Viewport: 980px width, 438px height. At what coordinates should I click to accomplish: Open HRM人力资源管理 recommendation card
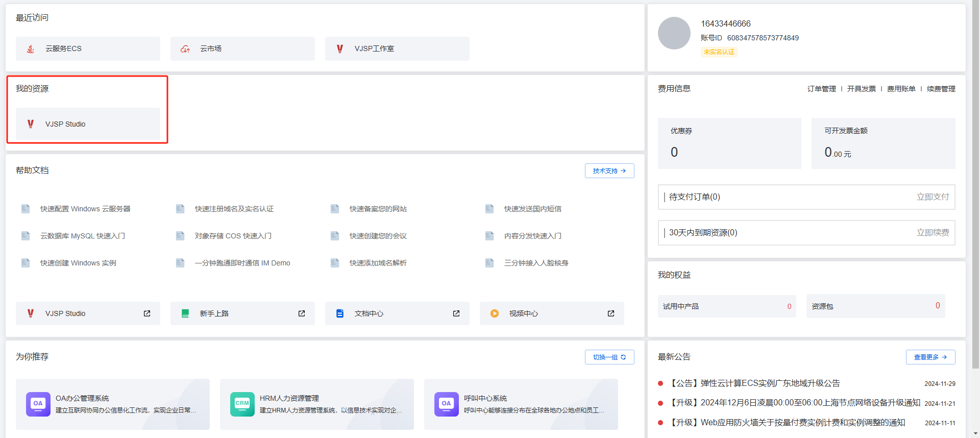(x=317, y=404)
